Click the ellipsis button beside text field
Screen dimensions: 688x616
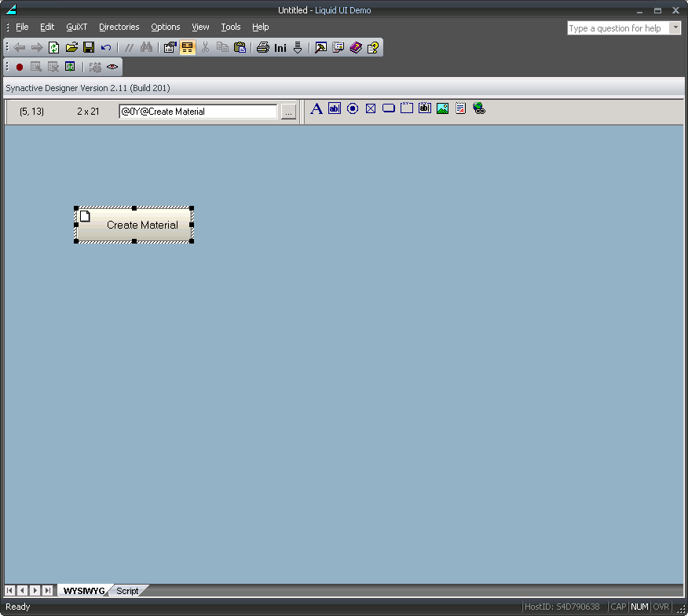(x=289, y=112)
